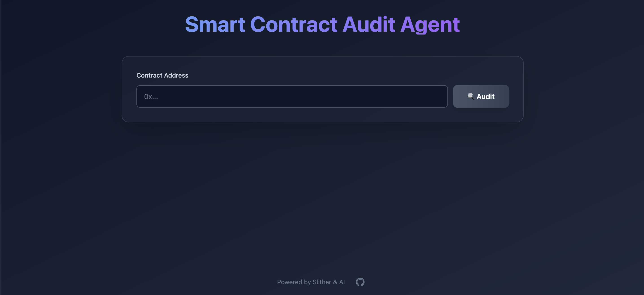Click the word "Powered" in the footer
This screenshot has width=644, height=295.
289,282
